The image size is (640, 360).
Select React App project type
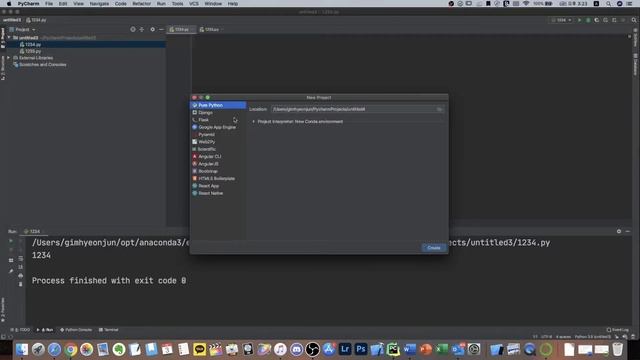(x=218, y=186)
